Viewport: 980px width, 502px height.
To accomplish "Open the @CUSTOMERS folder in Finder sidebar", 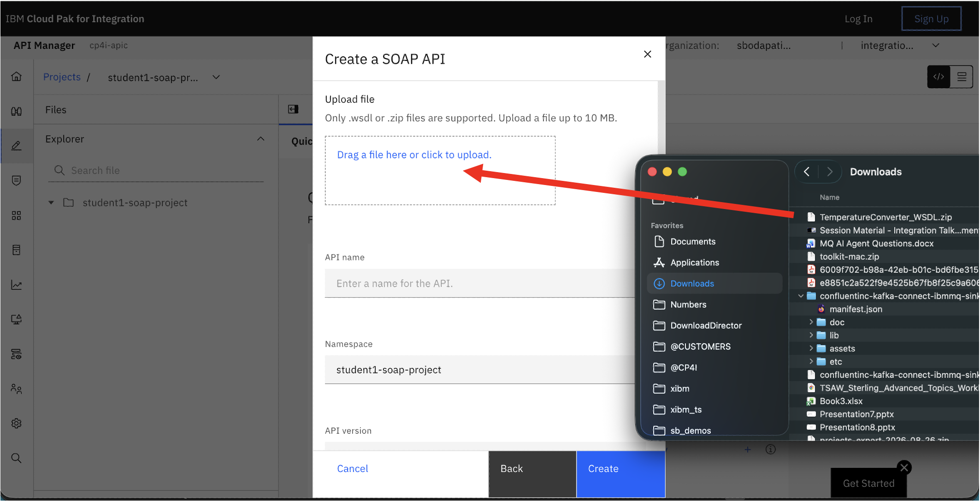I will point(714,347).
